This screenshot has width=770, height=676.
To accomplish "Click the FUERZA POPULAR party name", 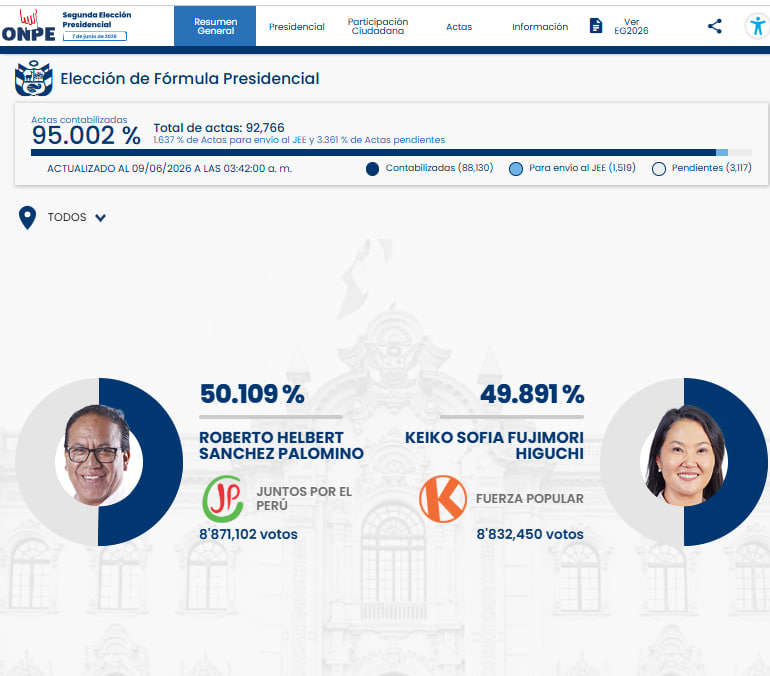I will pyautogui.click(x=530, y=499).
